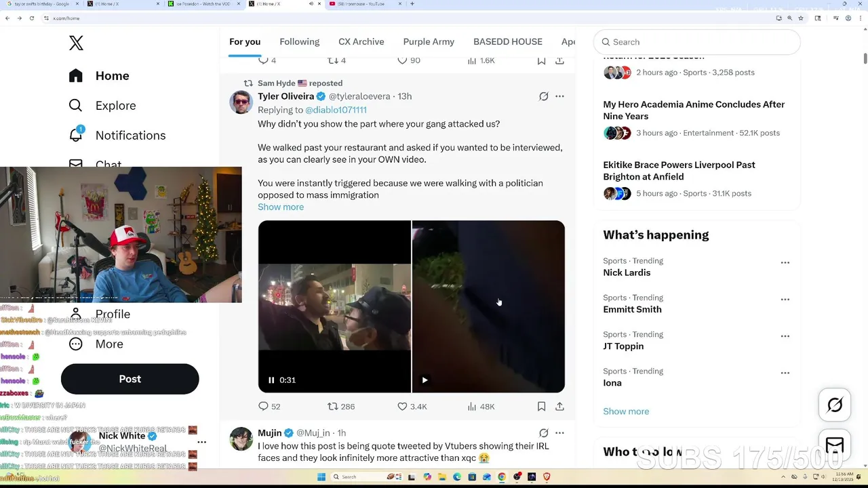Open Microsoft Edge from the taskbar

tap(457, 477)
